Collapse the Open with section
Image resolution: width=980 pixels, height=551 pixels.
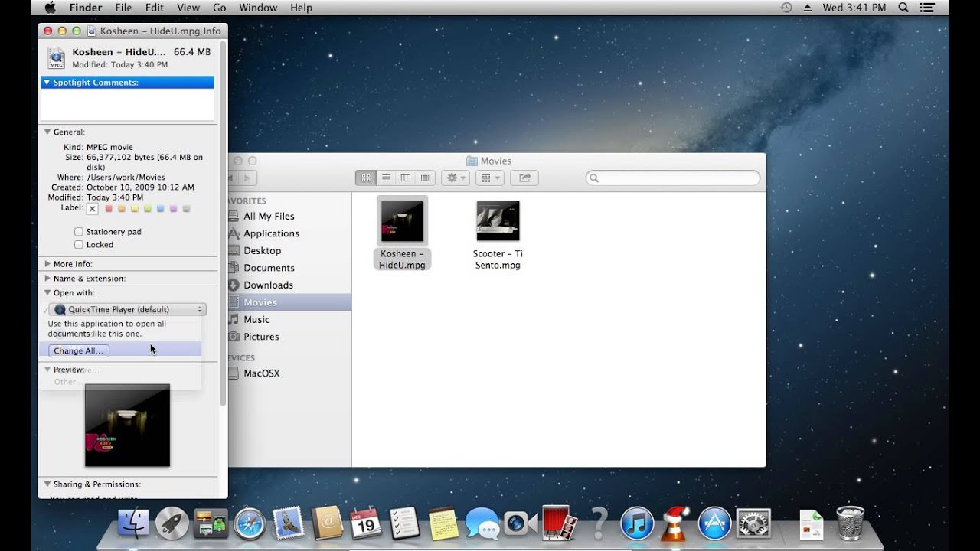tap(47, 292)
